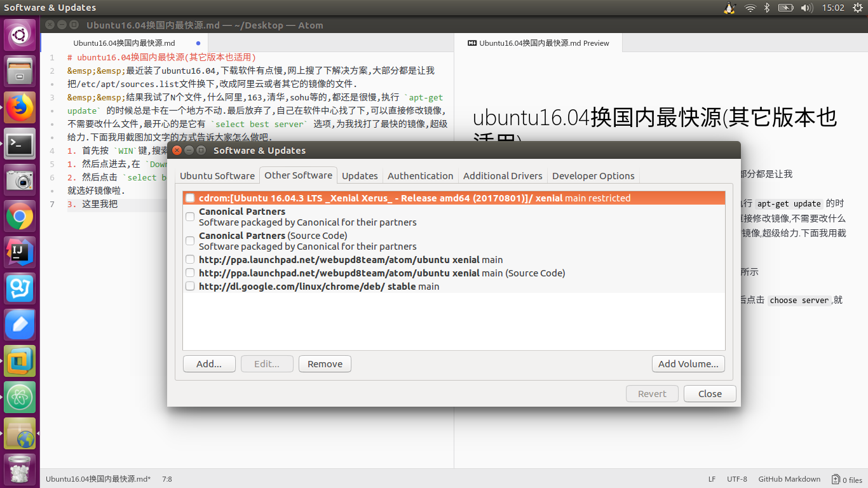Screen dimensions: 868x488
Task: Launch the Files manager from the launcher
Action: pyautogui.click(x=20, y=71)
